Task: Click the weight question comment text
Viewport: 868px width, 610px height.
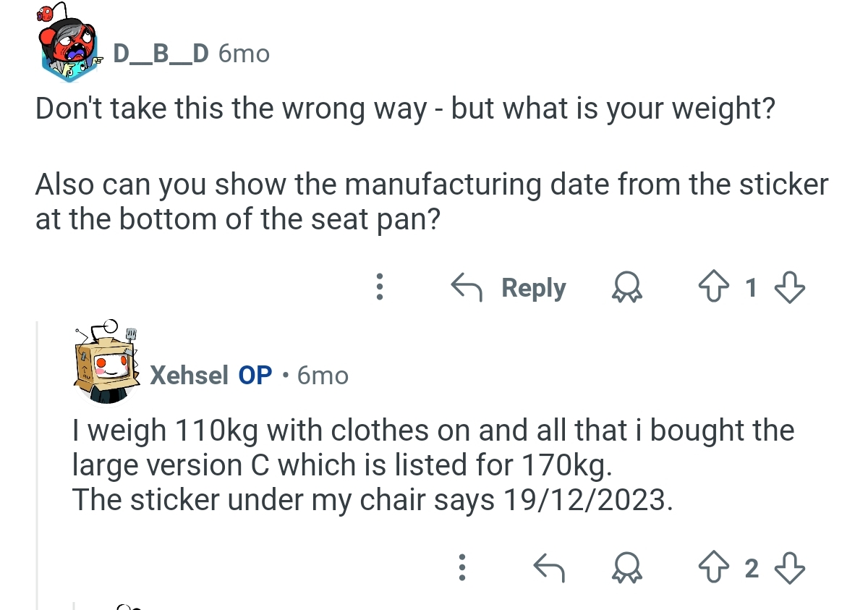Action: click(405, 109)
